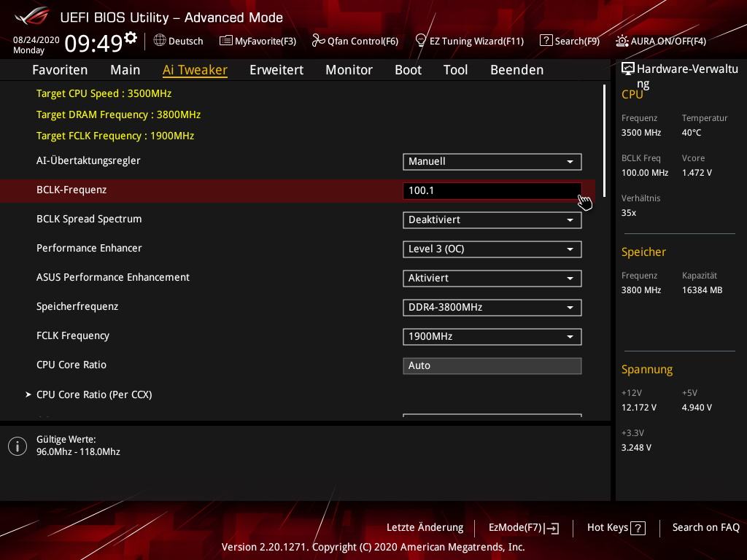Click +12V reading 12.172 V
Viewport: 747px width, 560px height.
coord(638,408)
